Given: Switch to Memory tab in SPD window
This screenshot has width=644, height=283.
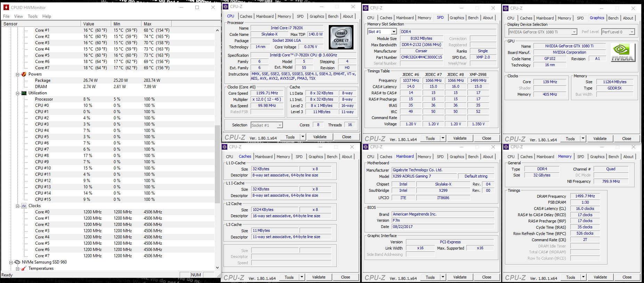Looking at the screenshot, I should pos(424,18).
